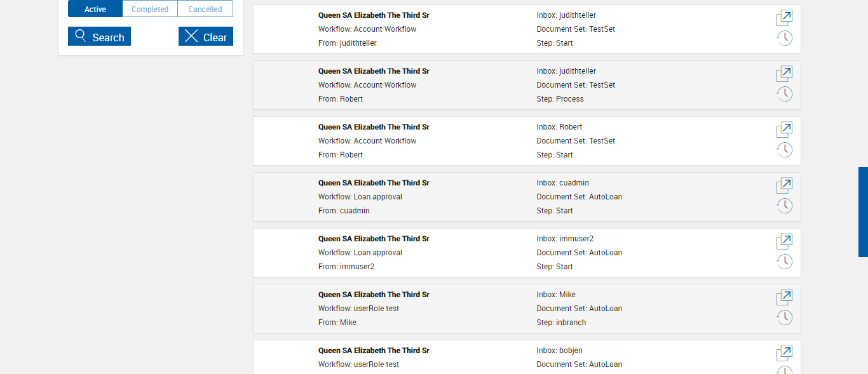Select the Active status filter

(x=95, y=9)
